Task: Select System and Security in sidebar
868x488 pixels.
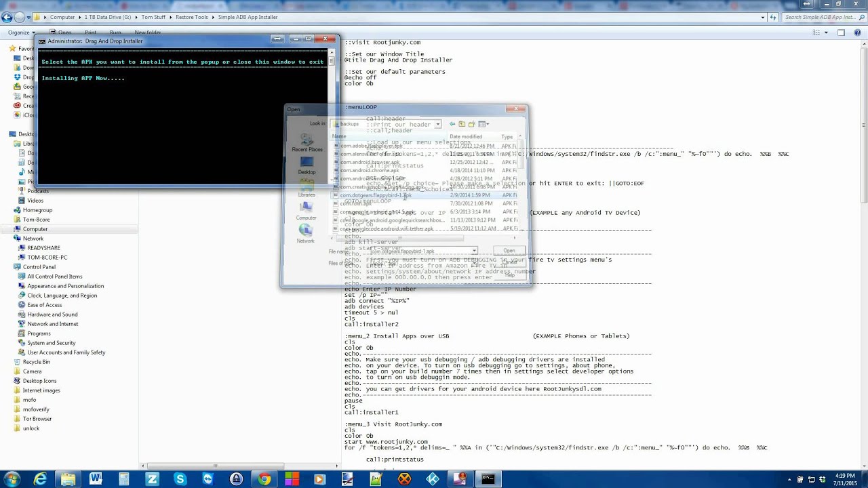Action: pos(51,343)
